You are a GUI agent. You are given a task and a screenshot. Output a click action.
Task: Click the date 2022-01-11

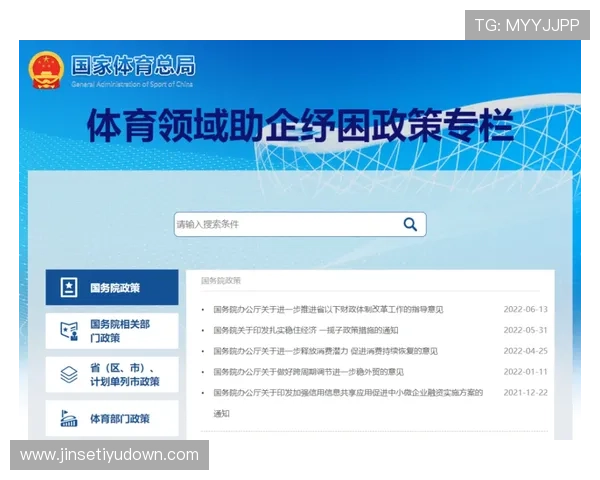point(525,372)
